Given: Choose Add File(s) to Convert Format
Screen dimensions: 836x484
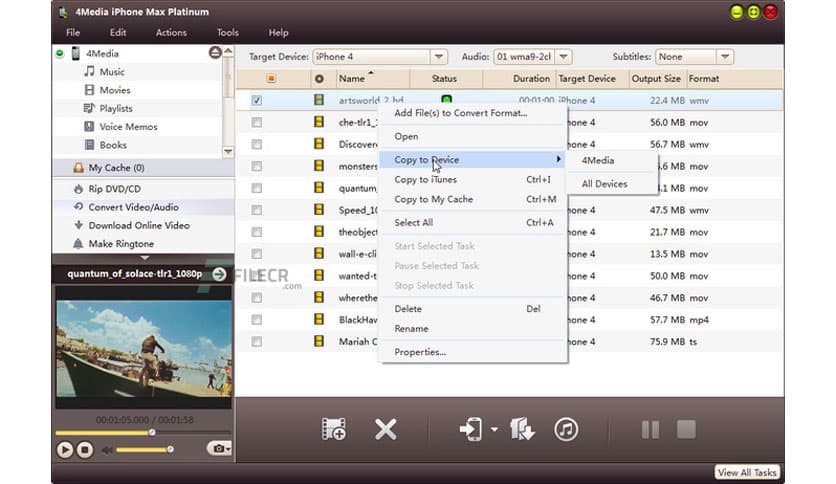Looking at the screenshot, I should [473, 113].
